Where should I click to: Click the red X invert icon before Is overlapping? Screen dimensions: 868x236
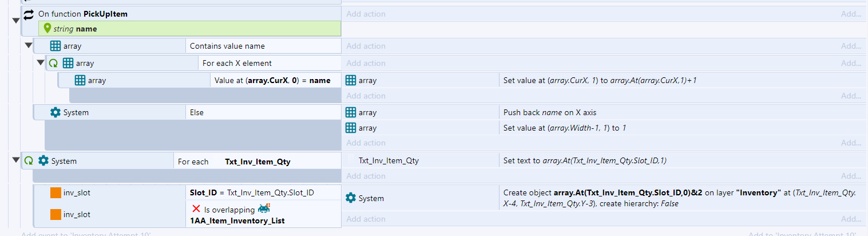(196, 210)
